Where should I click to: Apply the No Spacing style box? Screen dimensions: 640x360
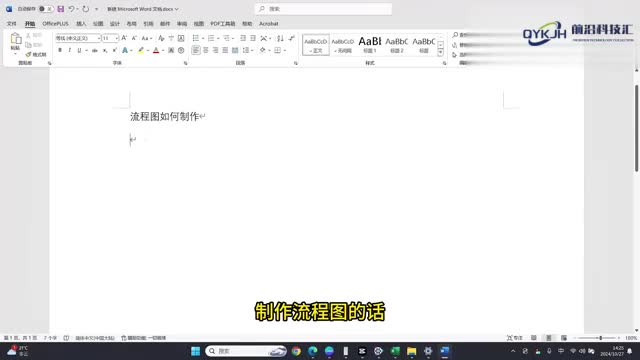pyautogui.click(x=342, y=45)
